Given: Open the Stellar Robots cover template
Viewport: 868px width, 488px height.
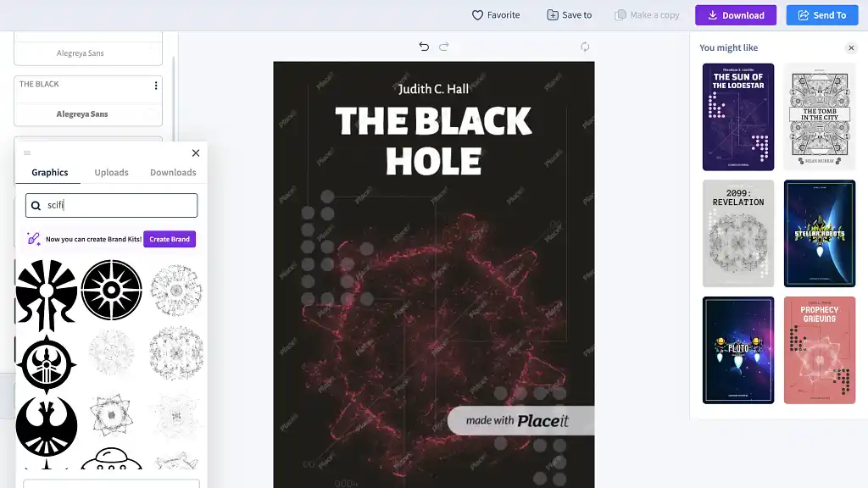Looking at the screenshot, I should (820, 233).
